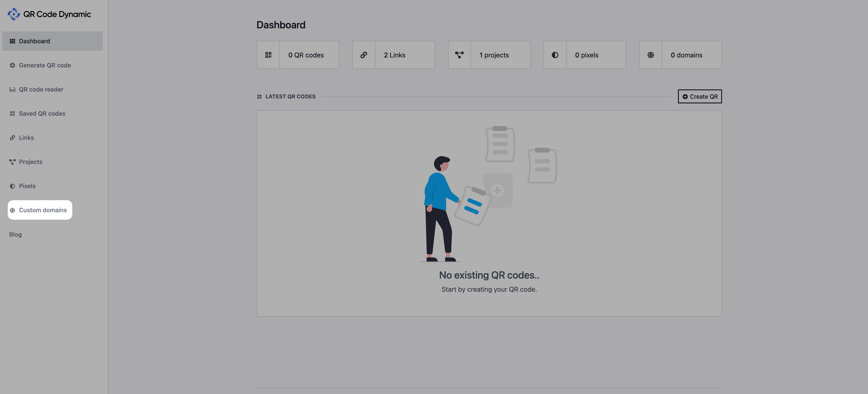Click the LATEST QR CODES heading
The width and height of the screenshot is (868, 394).
(290, 96)
